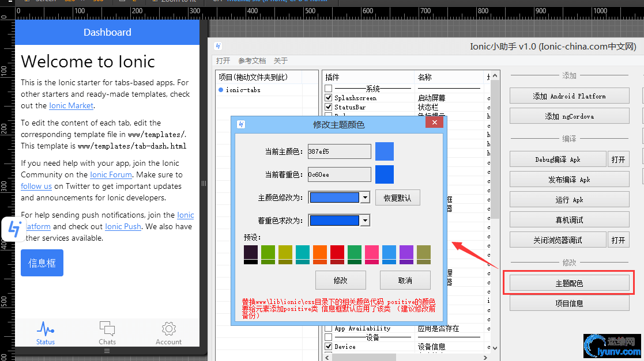Toggle the Splashscreen plugin checkbox
The image size is (644, 361).
point(328,98)
